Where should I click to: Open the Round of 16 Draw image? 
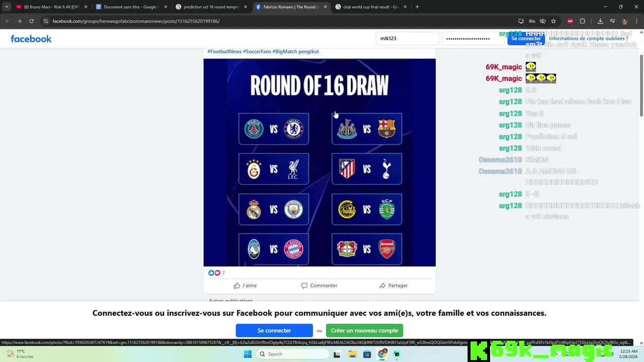319,162
